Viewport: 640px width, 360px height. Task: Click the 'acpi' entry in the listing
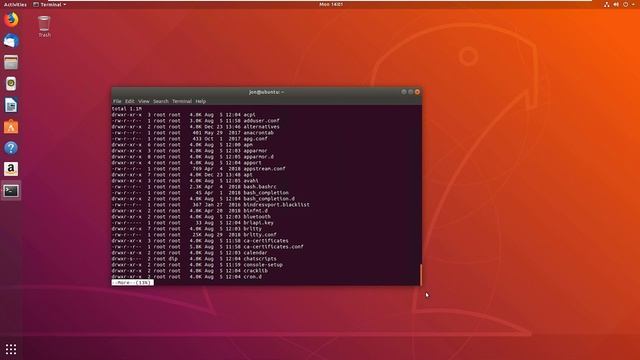click(x=249, y=115)
